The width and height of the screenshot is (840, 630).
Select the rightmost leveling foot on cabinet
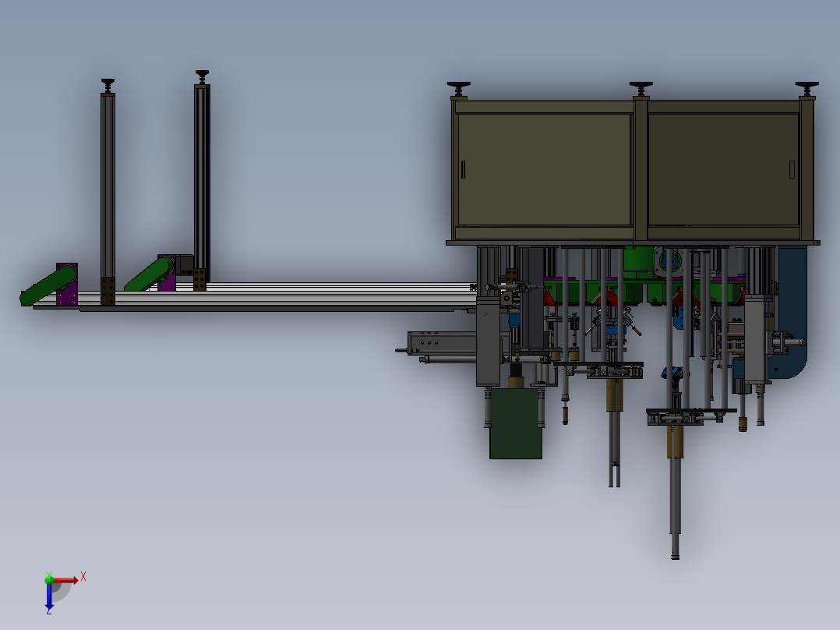coord(806,89)
